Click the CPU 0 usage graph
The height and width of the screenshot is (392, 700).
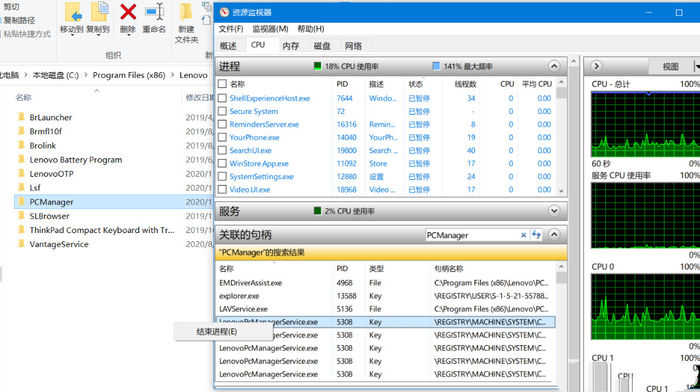point(646,307)
